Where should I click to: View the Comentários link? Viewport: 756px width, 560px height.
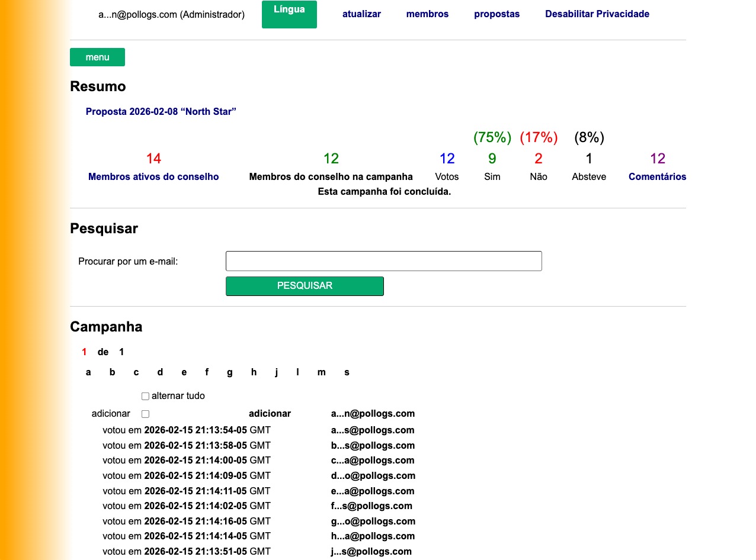657,177
